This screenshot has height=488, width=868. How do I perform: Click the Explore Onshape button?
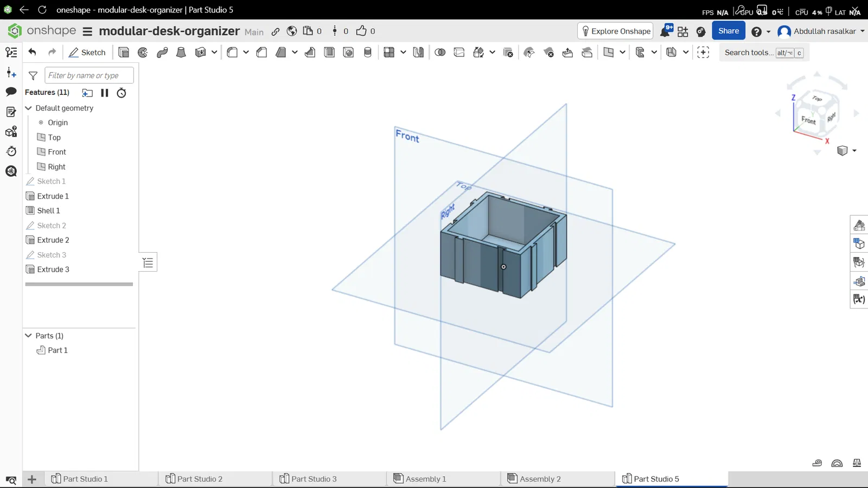616,31
